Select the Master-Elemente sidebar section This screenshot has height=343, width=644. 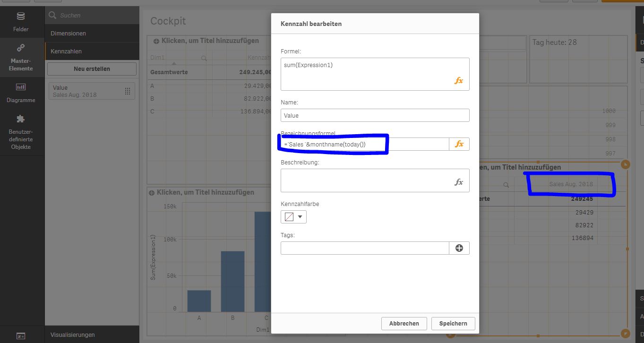(21, 57)
